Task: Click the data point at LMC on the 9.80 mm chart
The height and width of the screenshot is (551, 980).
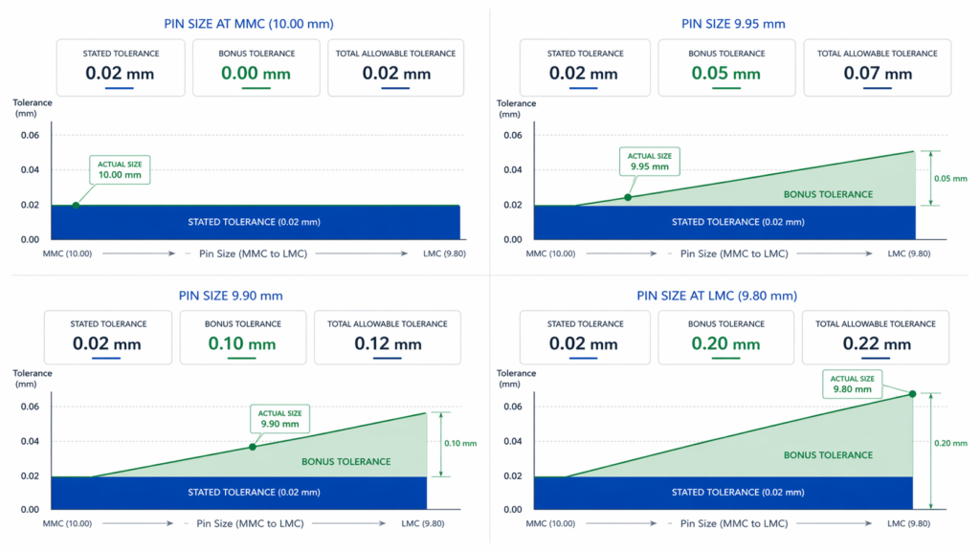Action: click(912, 393)
